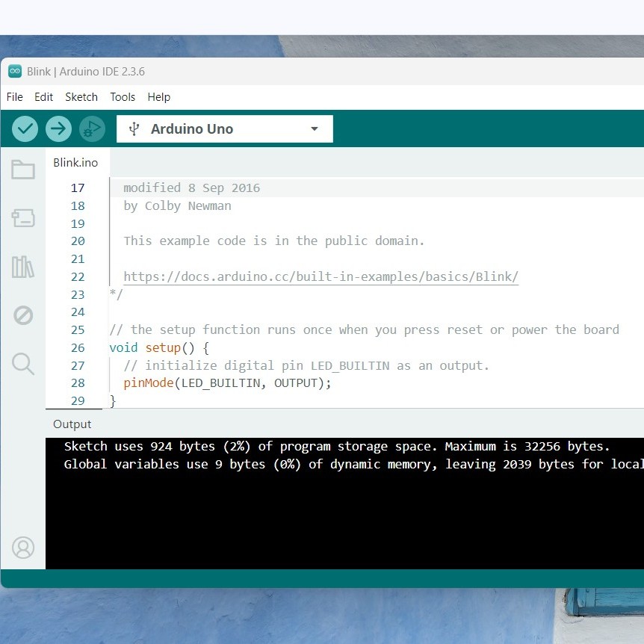
Task: Open the Boards Manager sidebar panel
Action: (22, 218)
